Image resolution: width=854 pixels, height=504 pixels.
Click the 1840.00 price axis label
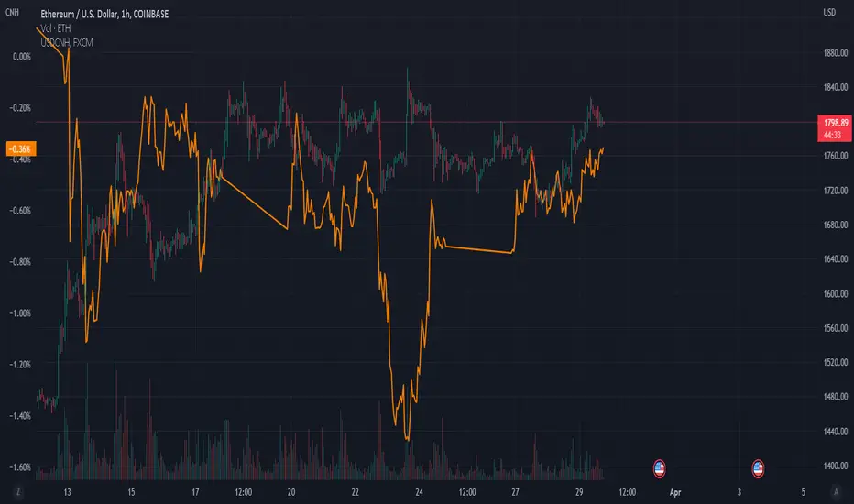point(836,87)
